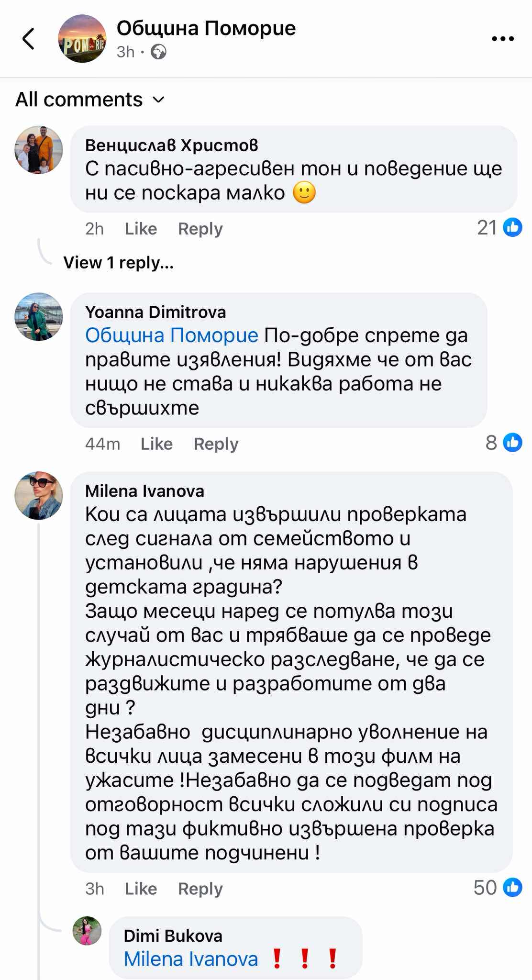
Task: Click like reactions icon with 21 count
Action: pyautogui.click(x=513, y=227)
